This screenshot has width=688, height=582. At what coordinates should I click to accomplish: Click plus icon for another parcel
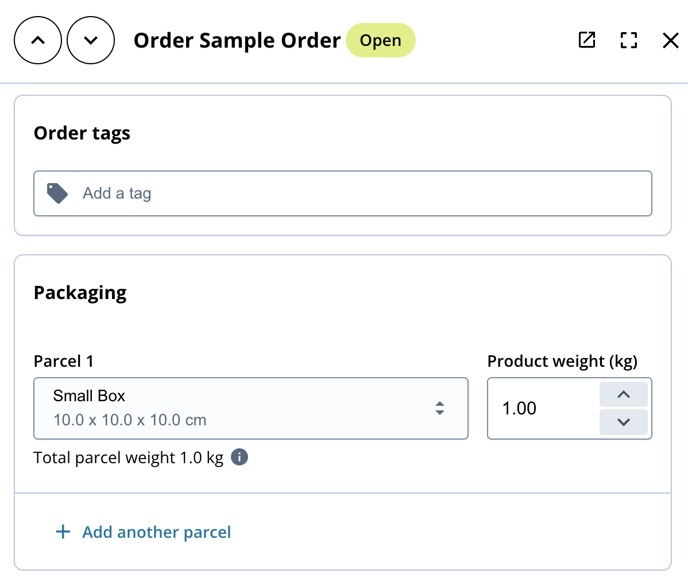tap(63, 532)
